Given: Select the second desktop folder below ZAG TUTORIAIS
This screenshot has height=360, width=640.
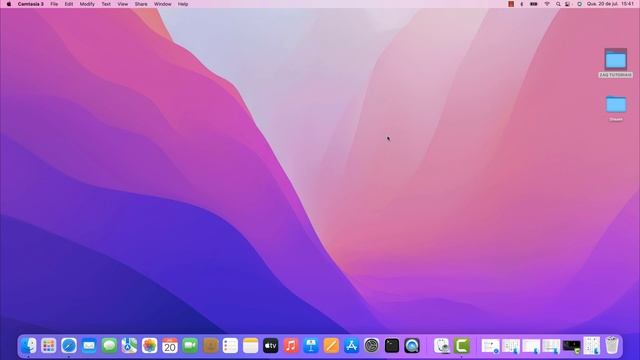Looking at the screenshot, I should click(616, 108).
